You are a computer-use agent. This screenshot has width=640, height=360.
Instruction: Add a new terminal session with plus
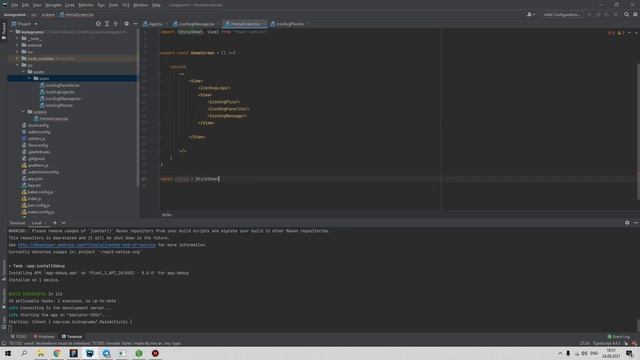pos(55,223)
